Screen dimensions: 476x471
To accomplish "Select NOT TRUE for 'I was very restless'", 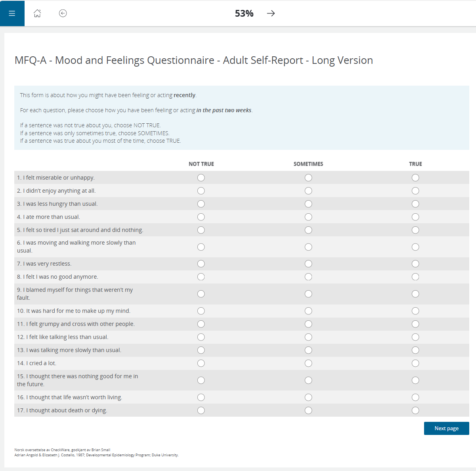I will pyautogui.click(x=201, y=263).
